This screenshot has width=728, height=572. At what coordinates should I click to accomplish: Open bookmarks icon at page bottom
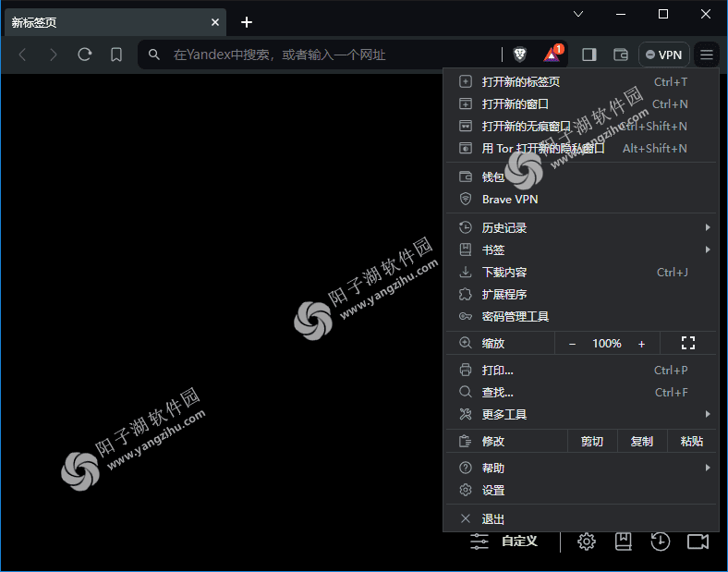tap(623, 542)
